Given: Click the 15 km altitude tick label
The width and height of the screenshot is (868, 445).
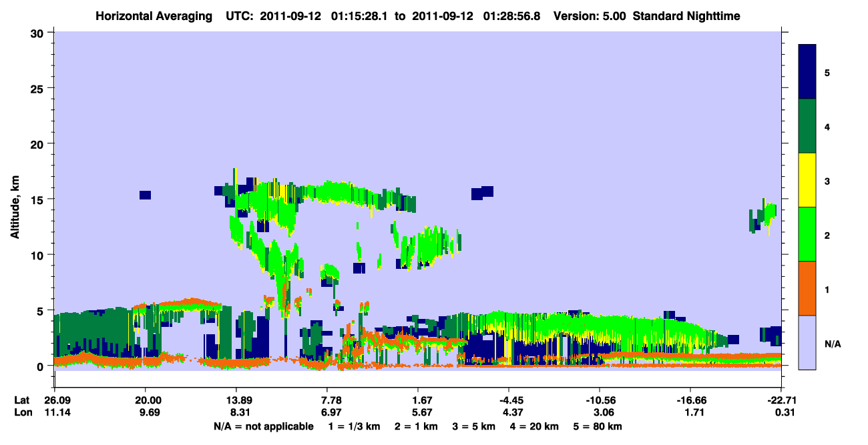Looking at the screenshot, I should click(x=39, y=199).
